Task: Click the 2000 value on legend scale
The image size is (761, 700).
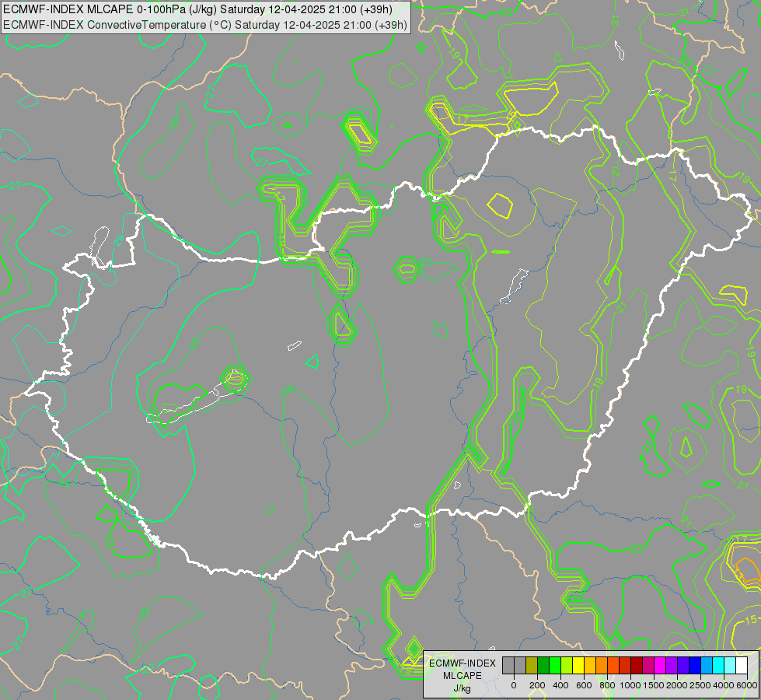Action: point(677,685)
